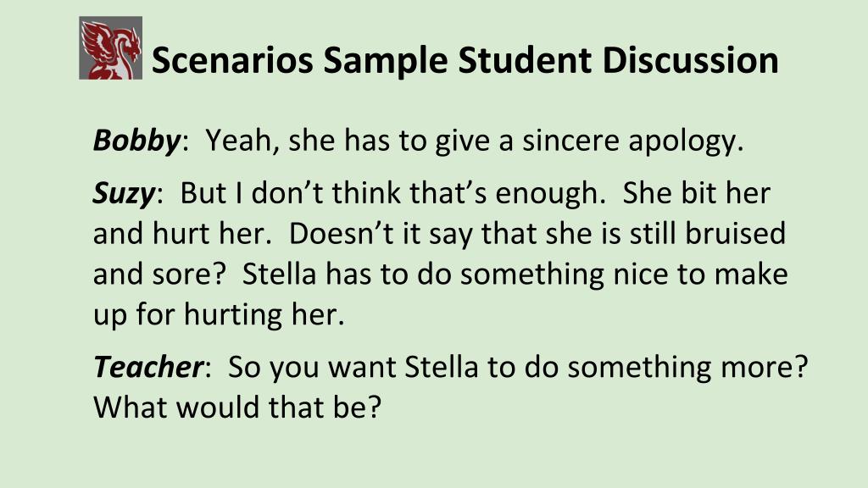Click the word 'Scenarios' in the title
Screen dimensions: 868x488
click(x=232, y=60)
